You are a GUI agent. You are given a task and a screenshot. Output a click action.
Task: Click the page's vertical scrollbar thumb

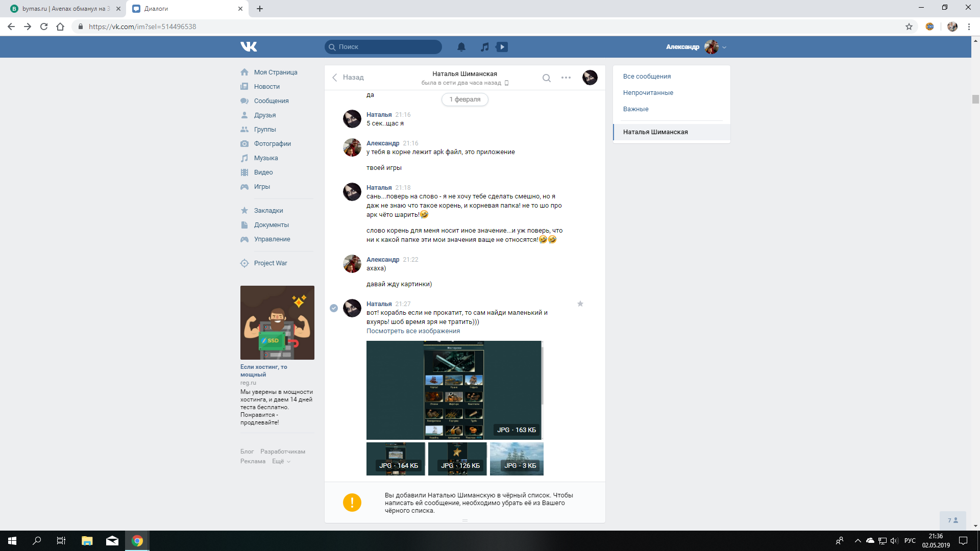975,99
